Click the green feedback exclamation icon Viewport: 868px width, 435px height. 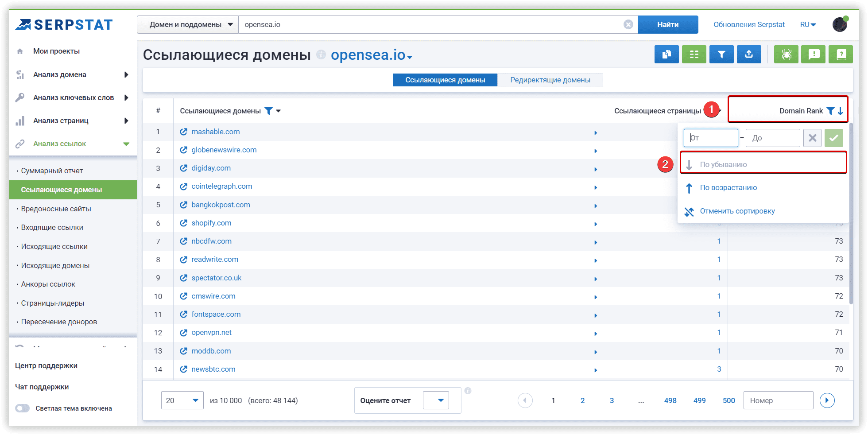(x=814, y=54)
